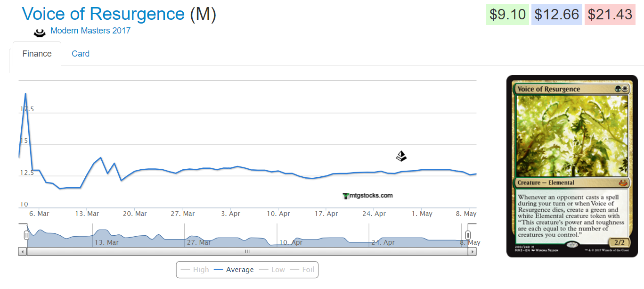Grab the left navigator range handle
The height and width of the screenshot is (289, 644).
(x=27, y=235)
